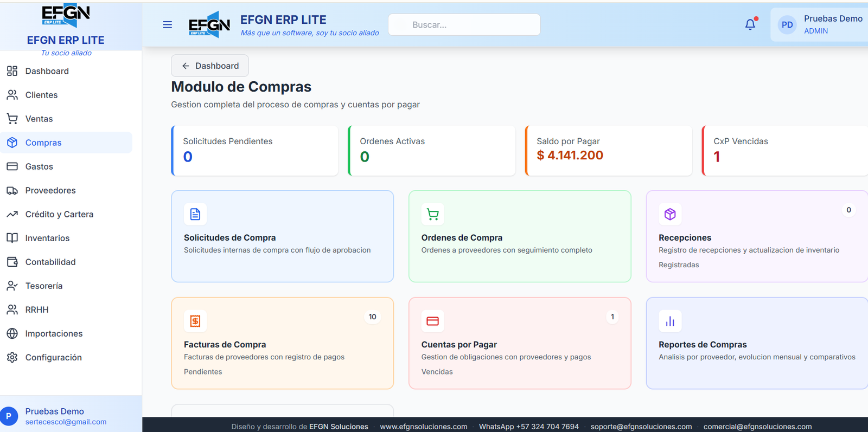
Task: Open Configuración settings
Action: [66, 357]
